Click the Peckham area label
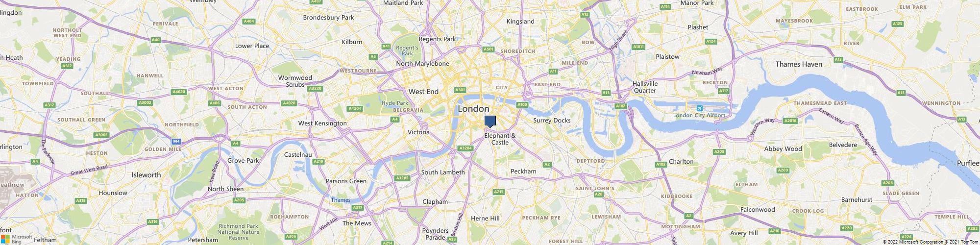 pyautogui.click(x=523, y=171)
